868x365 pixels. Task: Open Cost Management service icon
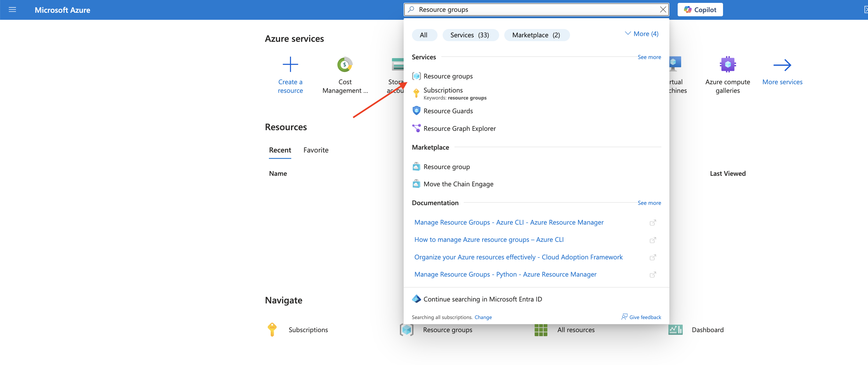(x=345, y=64)
